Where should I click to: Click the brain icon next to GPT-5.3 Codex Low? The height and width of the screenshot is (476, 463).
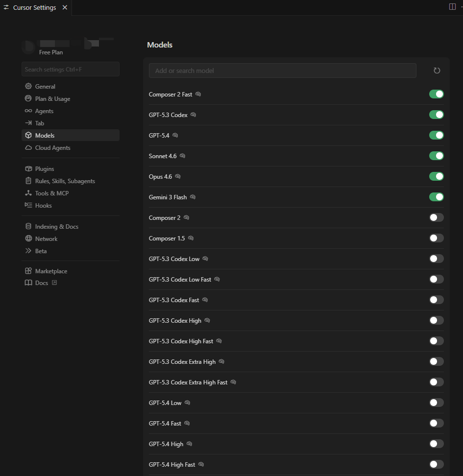[205, 259]
